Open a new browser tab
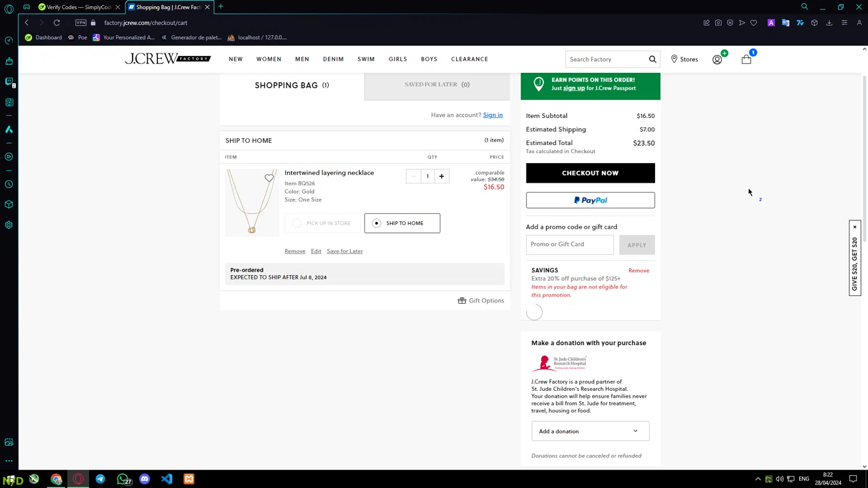The width and height of the screenshot is (868, 488). tap(220, 7)
